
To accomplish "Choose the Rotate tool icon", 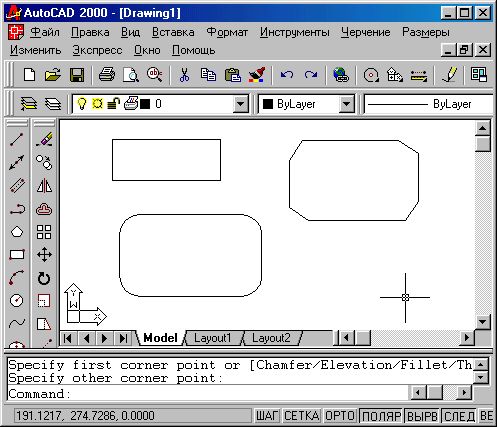I will coord(44,278).
